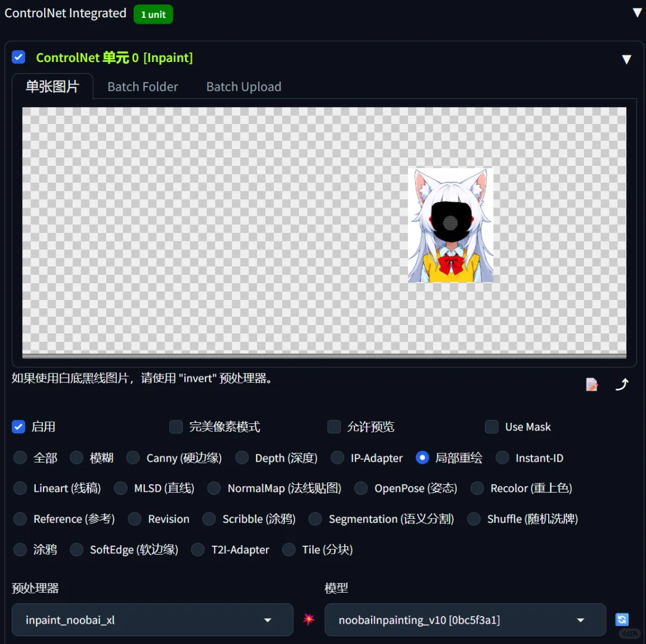
Task: Enable the Use Mask checkbox
Action: pos(492,426)
